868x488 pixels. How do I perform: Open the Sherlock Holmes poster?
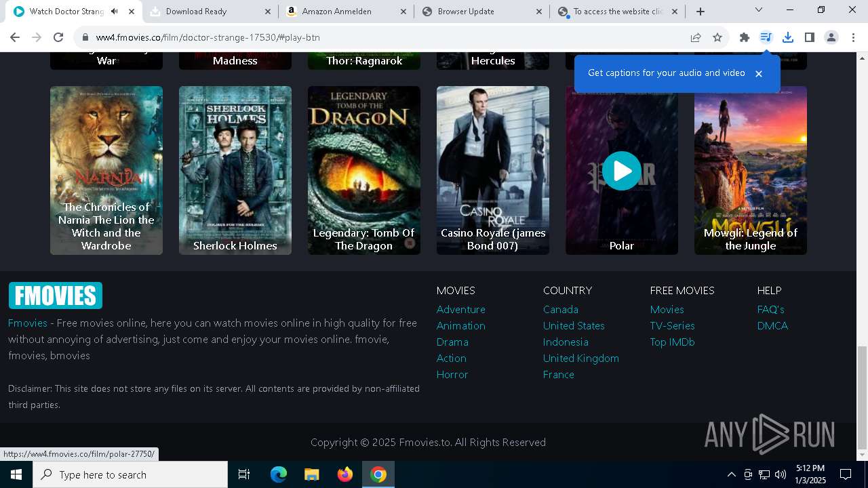(235, 170)
